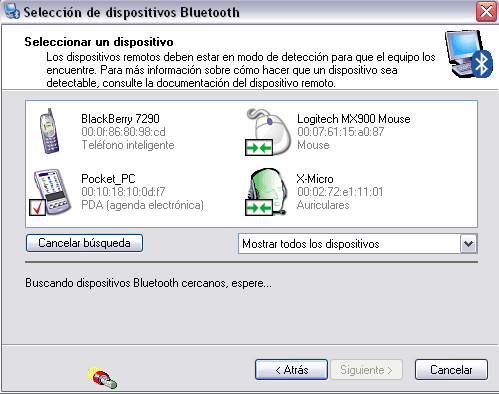This screenshot has height=394, width=499.
Task: Click the Teléfono inteligente label
Action: click(128, 145)
